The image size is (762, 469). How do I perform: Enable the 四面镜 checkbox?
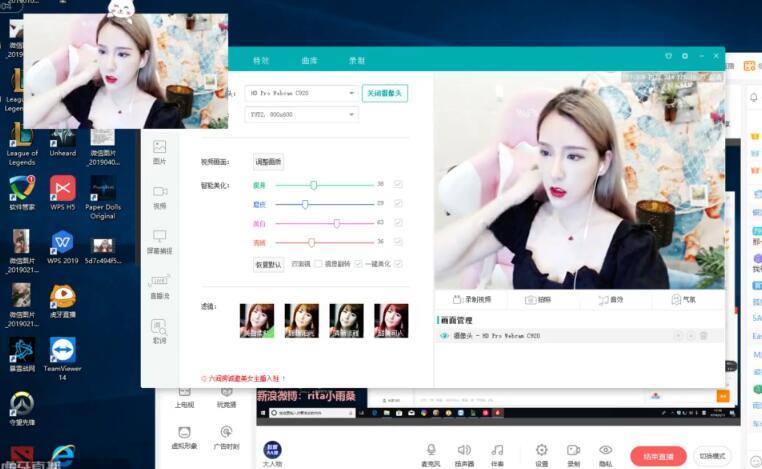coord(318,263)
